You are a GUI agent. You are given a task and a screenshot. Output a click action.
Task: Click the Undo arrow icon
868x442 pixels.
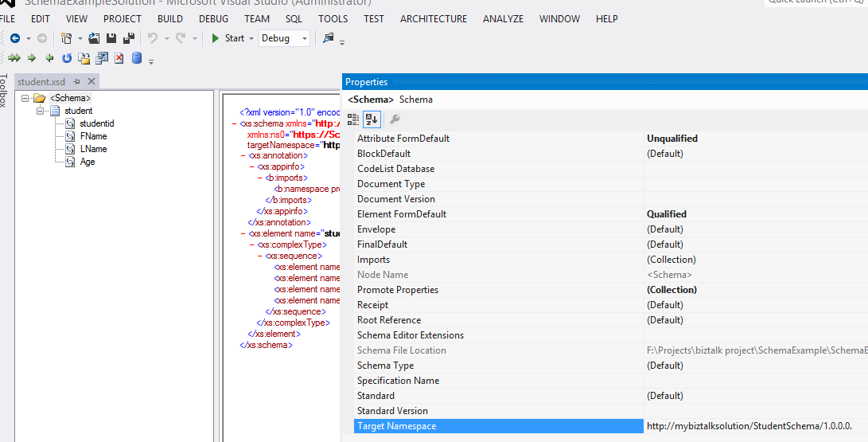[153, 38]
